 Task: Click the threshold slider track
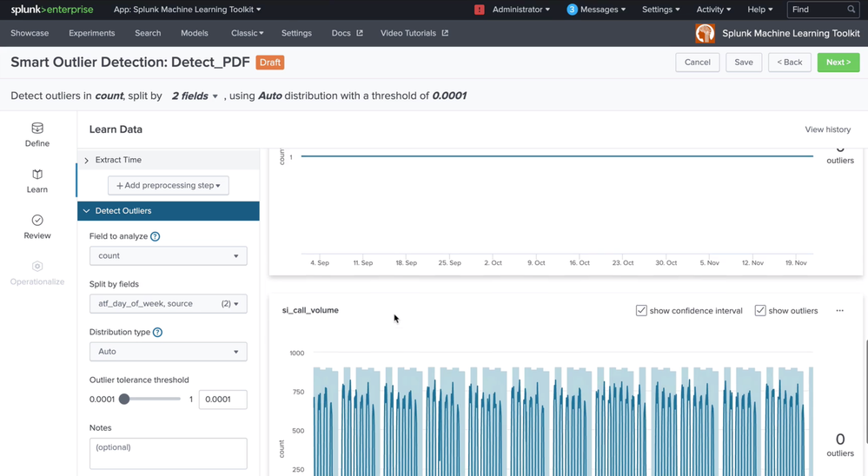pyautogui.click(x=152, y=399)
